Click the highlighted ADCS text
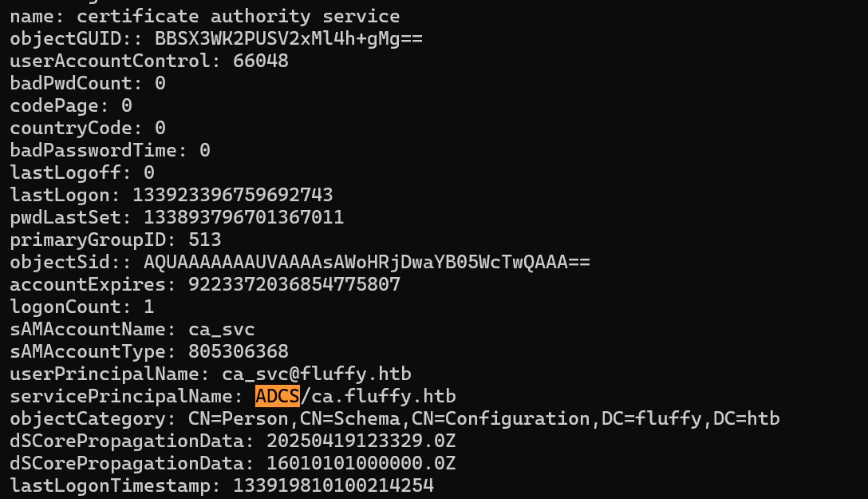This screenshot has height=499, width=868. [x=278, y=396]
